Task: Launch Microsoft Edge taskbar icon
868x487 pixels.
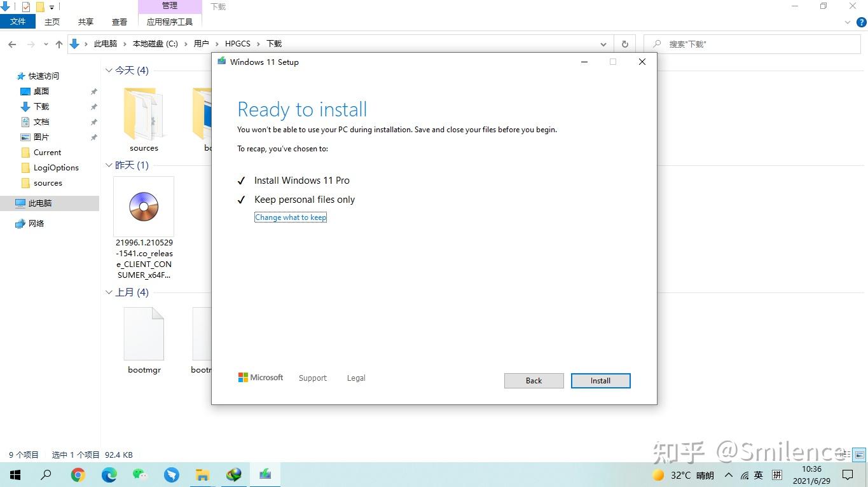Action: tap(109, 475)
